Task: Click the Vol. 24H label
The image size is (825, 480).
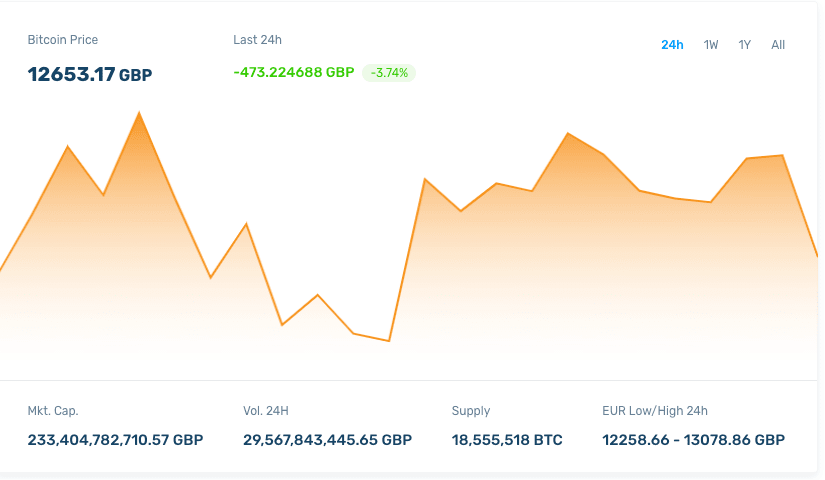Action: 266,411
